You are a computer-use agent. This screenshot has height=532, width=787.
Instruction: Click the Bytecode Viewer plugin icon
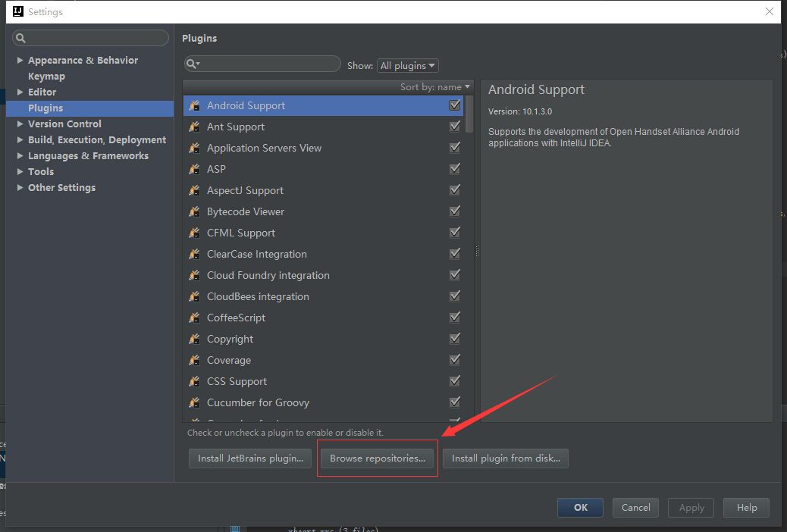click(x=194, y=211)
